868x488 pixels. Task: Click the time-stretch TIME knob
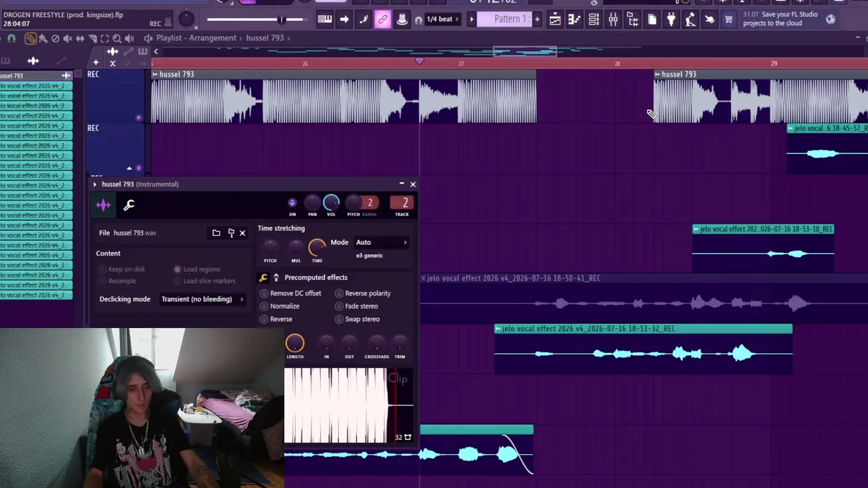317,248
